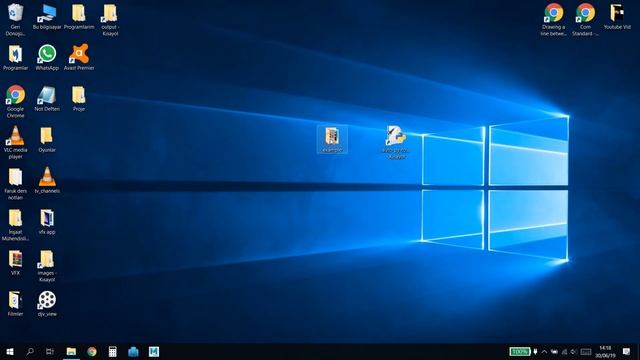Open the Action Center notifications
Viewport: 640px width, 360px height.
627,351
